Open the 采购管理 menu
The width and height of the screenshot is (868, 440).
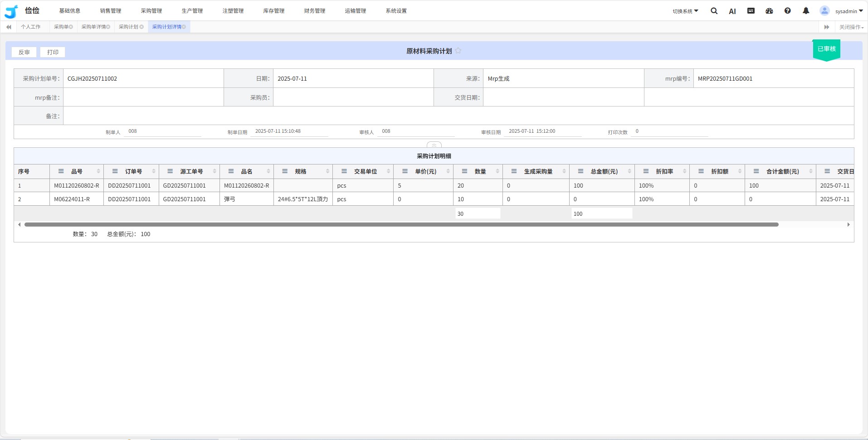point(151,11)
